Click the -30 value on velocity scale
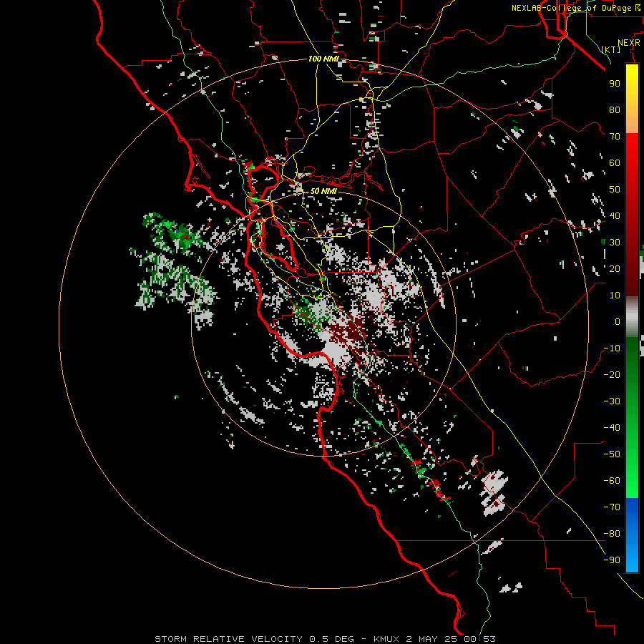Screen dimensions: 644x644 tap(612, 401)
